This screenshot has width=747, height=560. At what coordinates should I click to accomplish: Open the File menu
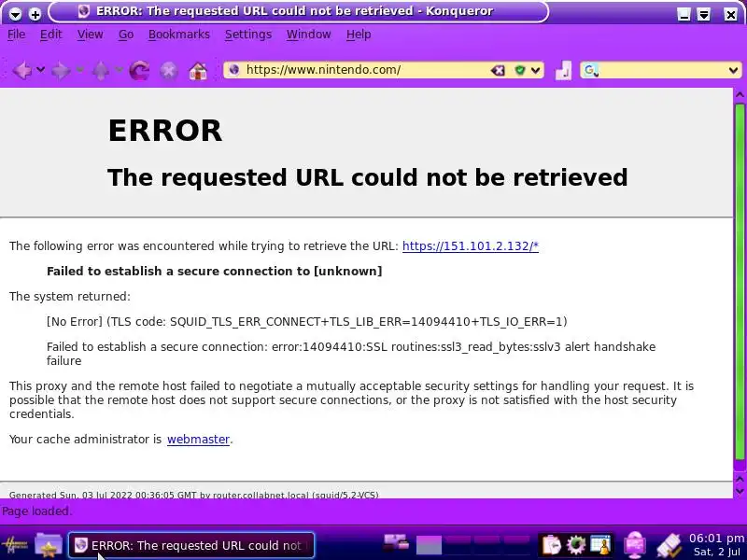[16, 35]
